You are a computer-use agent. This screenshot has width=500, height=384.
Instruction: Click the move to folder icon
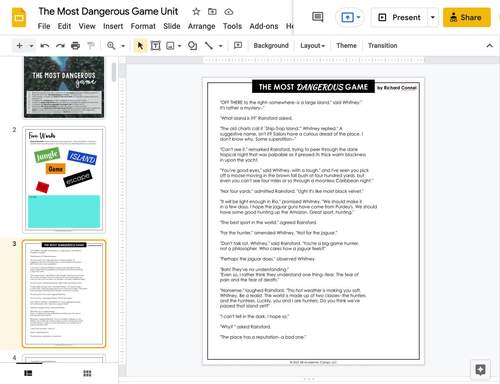[212, 12]
